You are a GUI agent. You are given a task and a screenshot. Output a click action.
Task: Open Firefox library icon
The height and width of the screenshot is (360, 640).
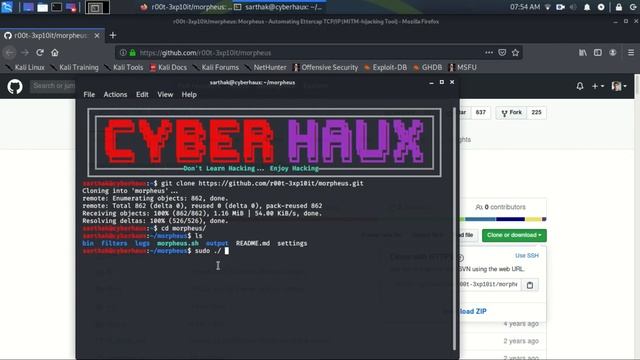583,53
